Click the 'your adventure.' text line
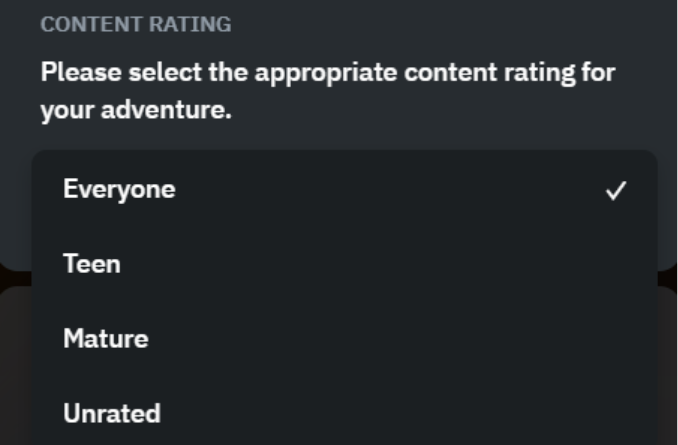 (136, 110)
